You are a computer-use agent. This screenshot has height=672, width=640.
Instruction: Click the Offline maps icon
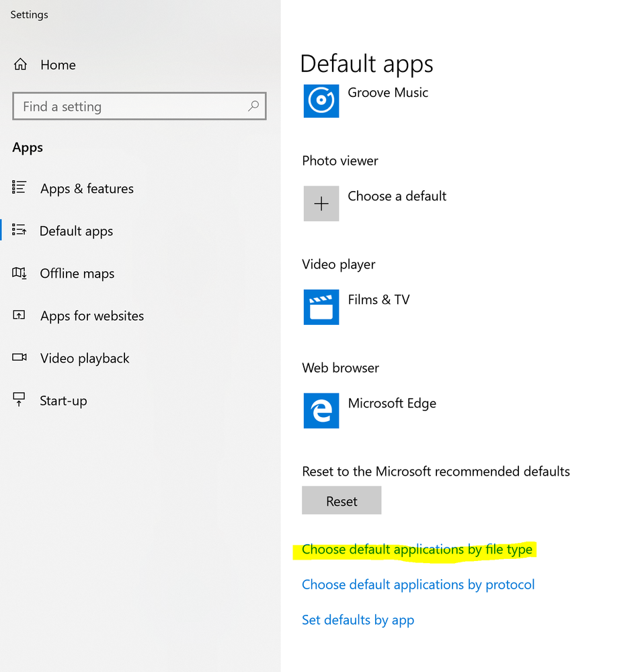19,272
